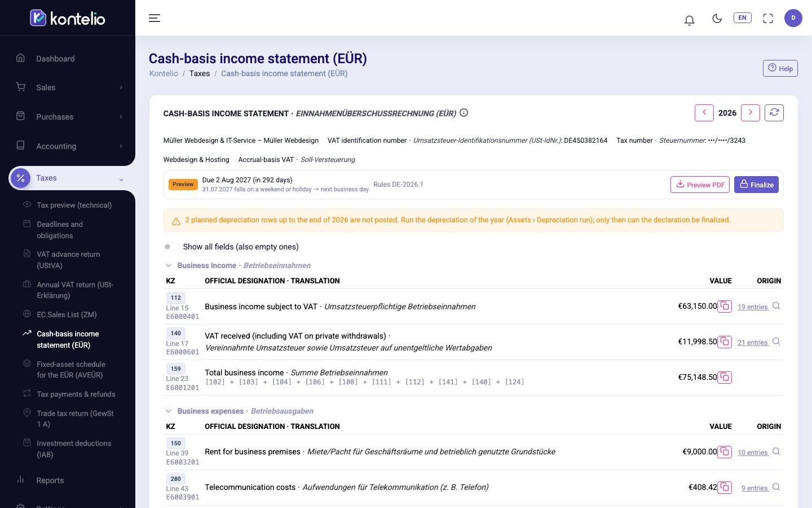Image resolution: width=812 pixels, height=508 pixels.
Task: Go to previous year 2025
Action: click(704, 113)
